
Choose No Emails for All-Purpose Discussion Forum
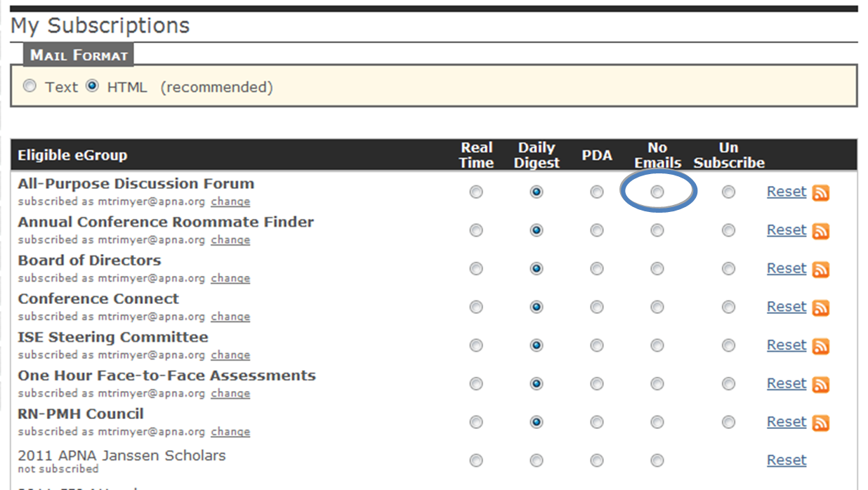pos(657,192)
